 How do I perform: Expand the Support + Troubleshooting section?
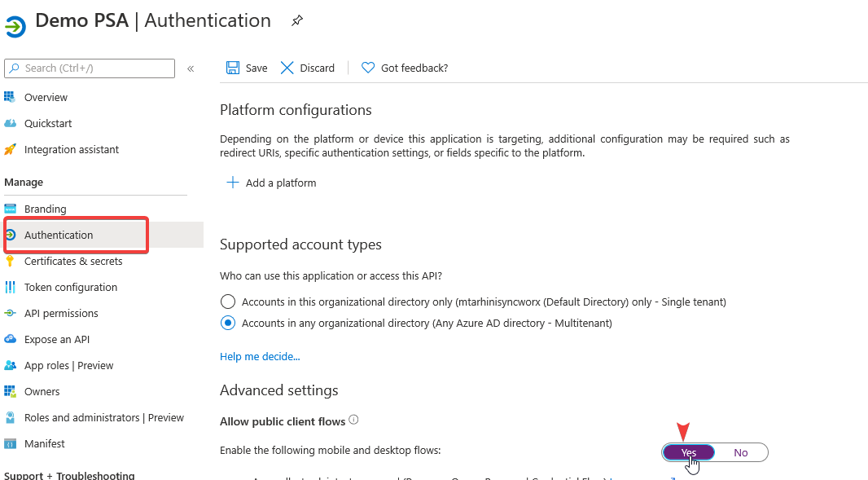point(69,474)
